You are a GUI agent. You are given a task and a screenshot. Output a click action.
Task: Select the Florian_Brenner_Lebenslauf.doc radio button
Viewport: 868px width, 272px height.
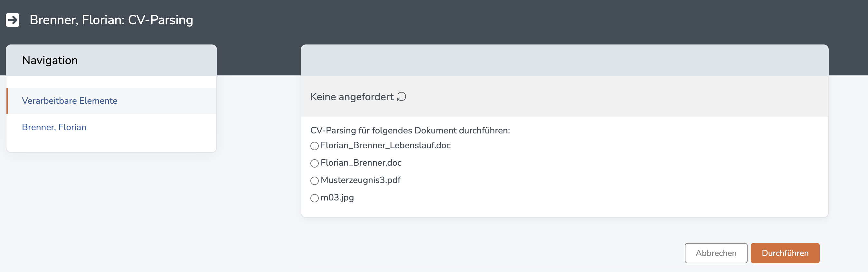point(314,146)
